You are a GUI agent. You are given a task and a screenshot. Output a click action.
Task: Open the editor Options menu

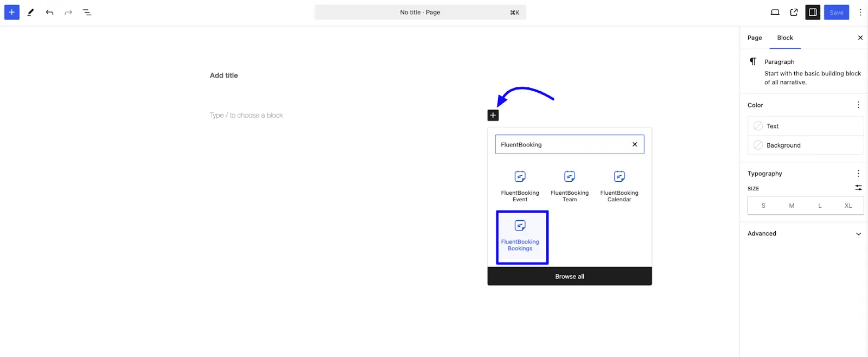(x=860, y=12)
